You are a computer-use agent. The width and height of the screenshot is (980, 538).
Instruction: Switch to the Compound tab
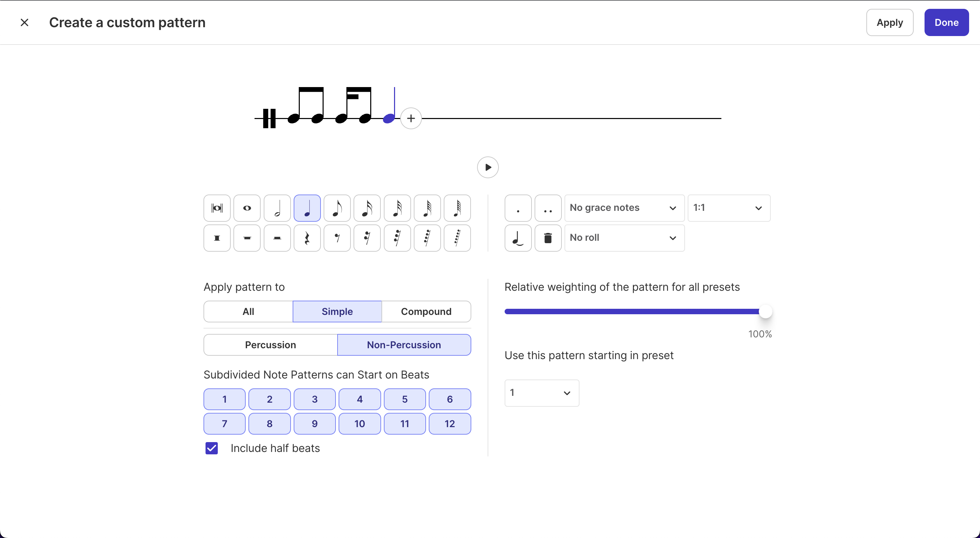point(426,312)
